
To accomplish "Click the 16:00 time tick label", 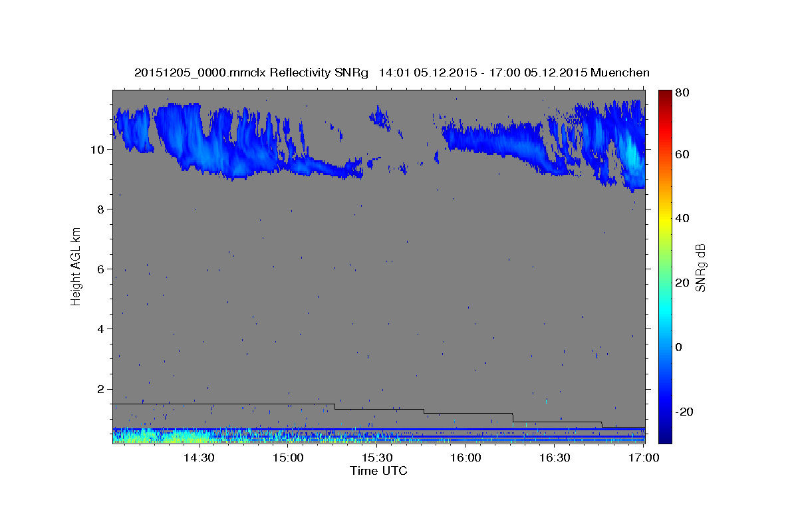I will [x=465, y=458].
